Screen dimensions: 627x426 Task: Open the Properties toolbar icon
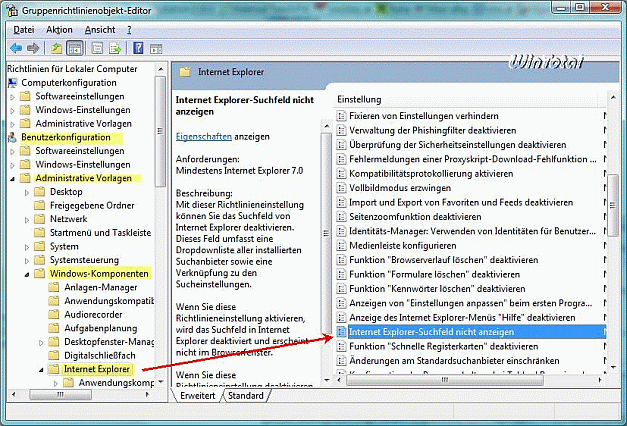tap(97, 48)
